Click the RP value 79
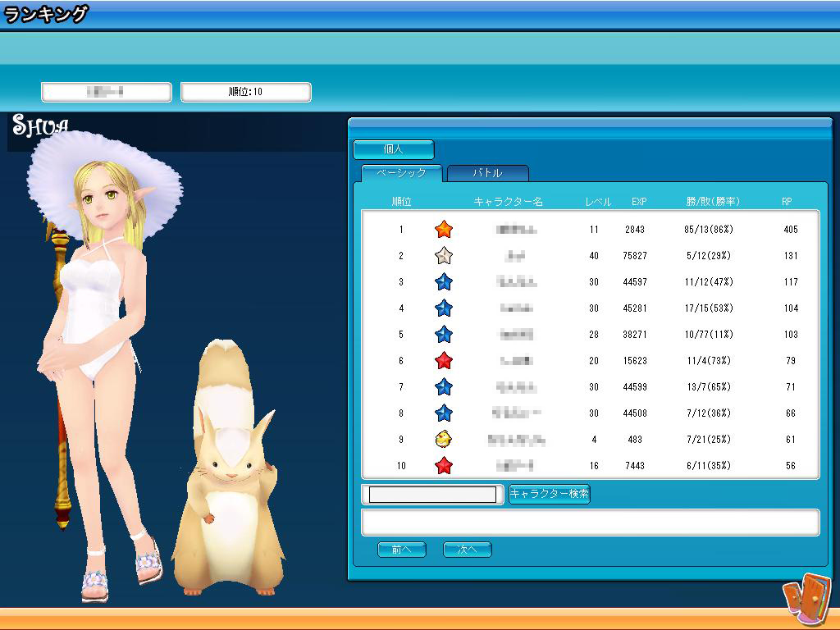Image resolution: width=840 pixels, height=630 pixels. pyautogui.click(x=791, y=361)
